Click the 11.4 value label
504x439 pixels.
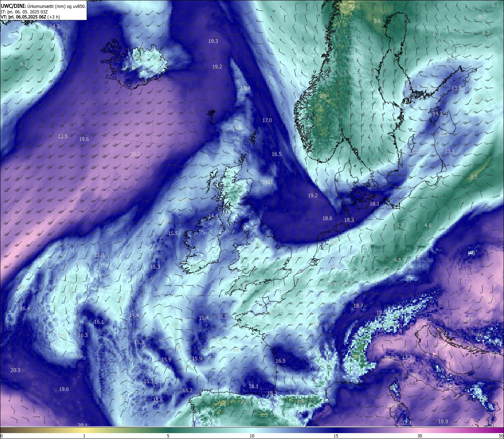[245, 88]
